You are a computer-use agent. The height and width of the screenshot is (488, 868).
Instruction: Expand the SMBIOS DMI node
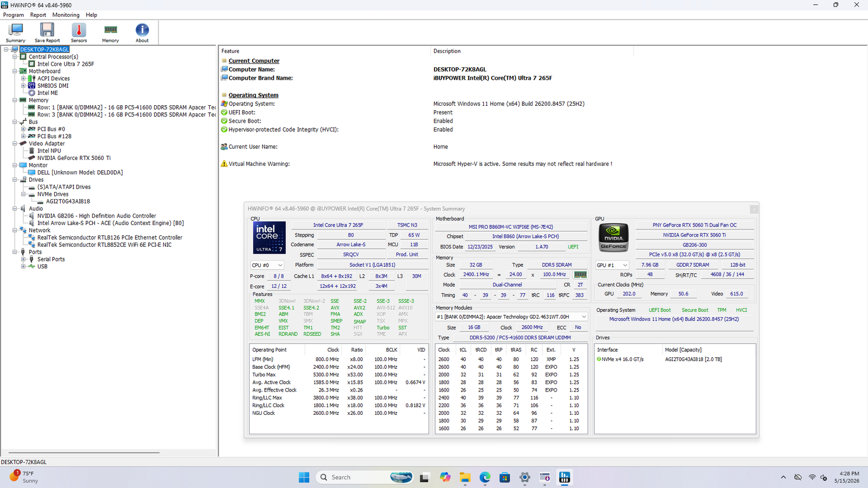point(23,86)
